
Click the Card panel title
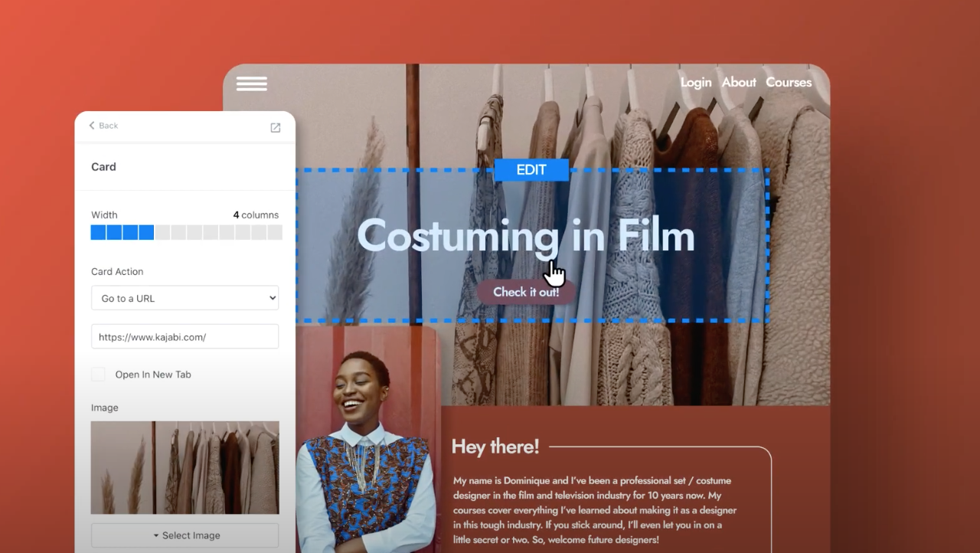[x=103, y=166]
